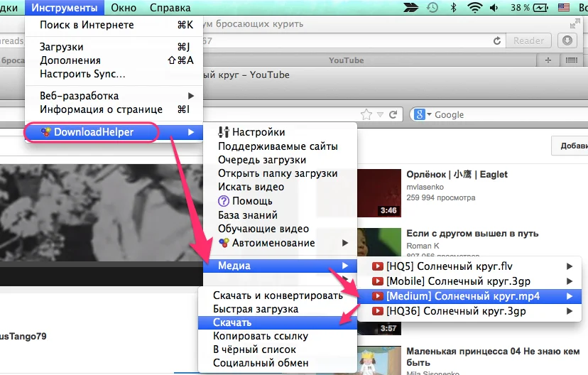The image size is (588, 375).
Task: Click the battery 38 % indicator
Action: click(530, 7)
